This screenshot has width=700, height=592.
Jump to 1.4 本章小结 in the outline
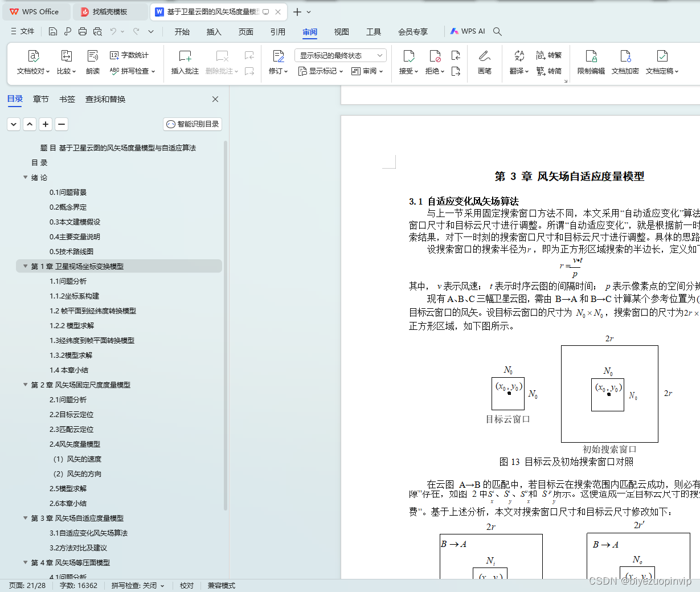[69, 370]
